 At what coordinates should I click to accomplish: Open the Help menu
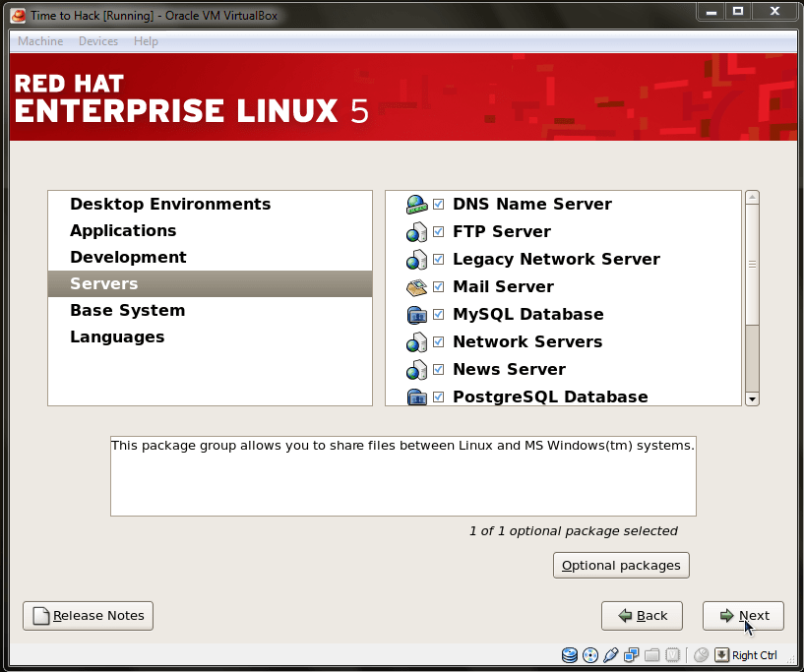pyautogui.click(x=146, y=41)
